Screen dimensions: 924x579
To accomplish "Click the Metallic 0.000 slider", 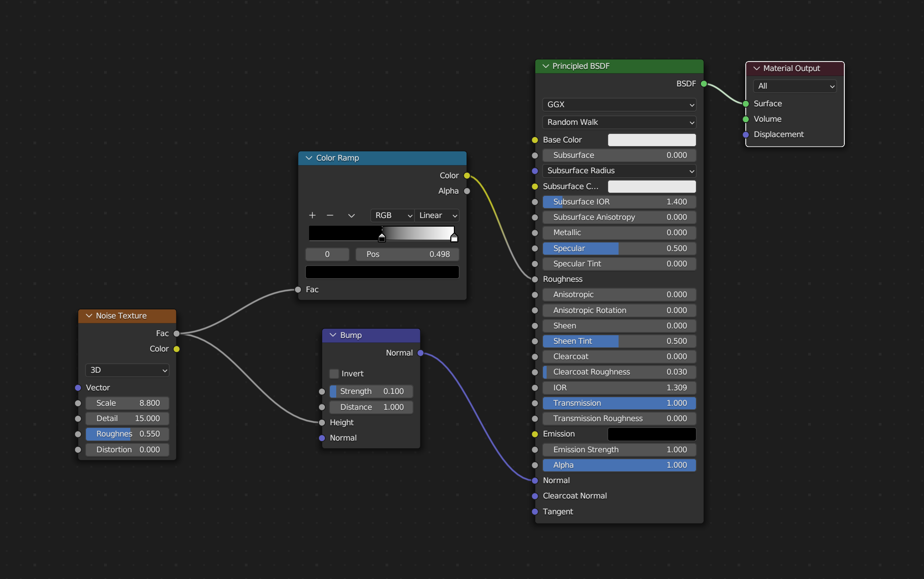I will (619, 233).
